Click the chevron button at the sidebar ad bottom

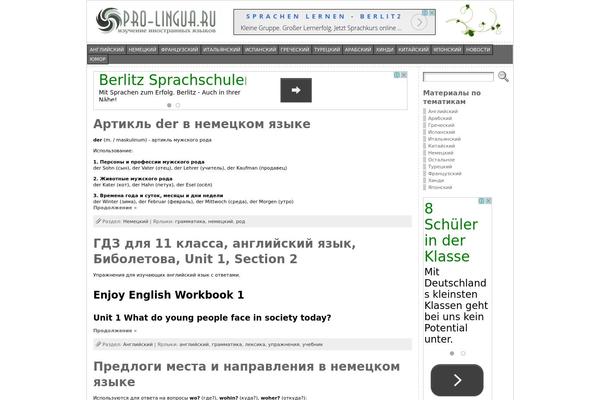click(x=457, y=380)
